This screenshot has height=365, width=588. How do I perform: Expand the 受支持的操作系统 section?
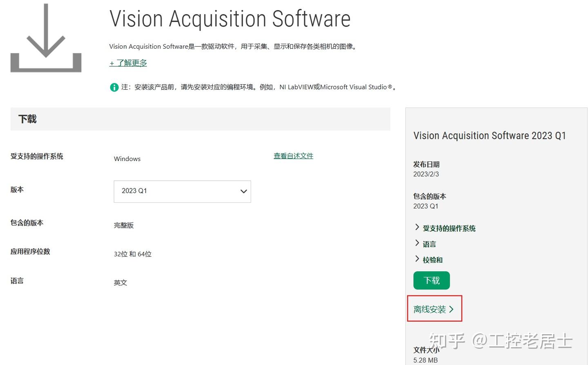[x=449, y=228]
